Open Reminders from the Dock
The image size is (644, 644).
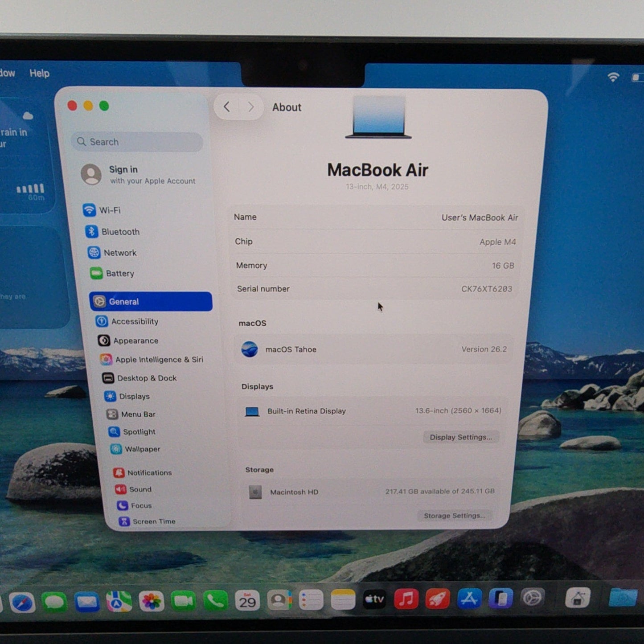click(x=311, y=600)
